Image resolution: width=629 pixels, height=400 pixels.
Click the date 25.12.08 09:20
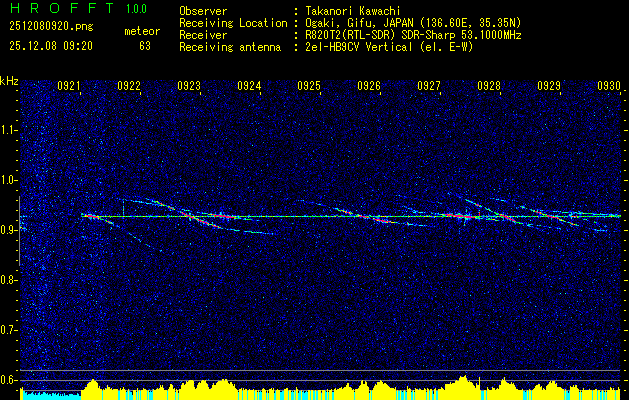51,46
